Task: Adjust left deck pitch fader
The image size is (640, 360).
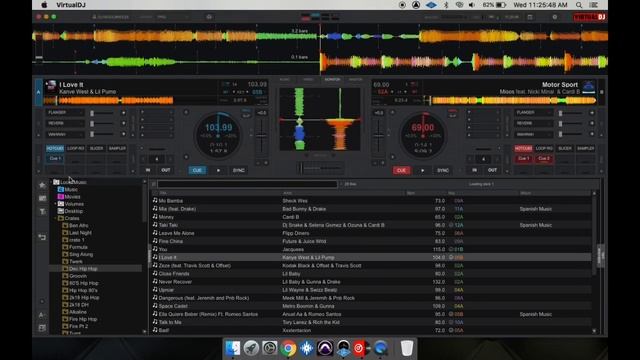Action: pos(262,136)
